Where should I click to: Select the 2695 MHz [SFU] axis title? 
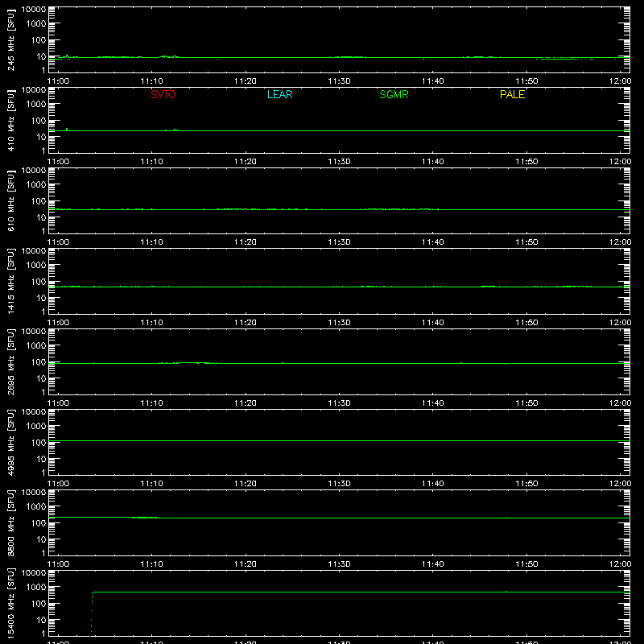click(x=11, y=361)
